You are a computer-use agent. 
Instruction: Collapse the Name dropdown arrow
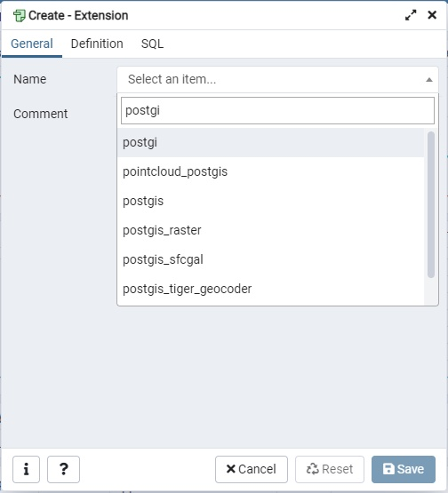[x=428, y=80]
